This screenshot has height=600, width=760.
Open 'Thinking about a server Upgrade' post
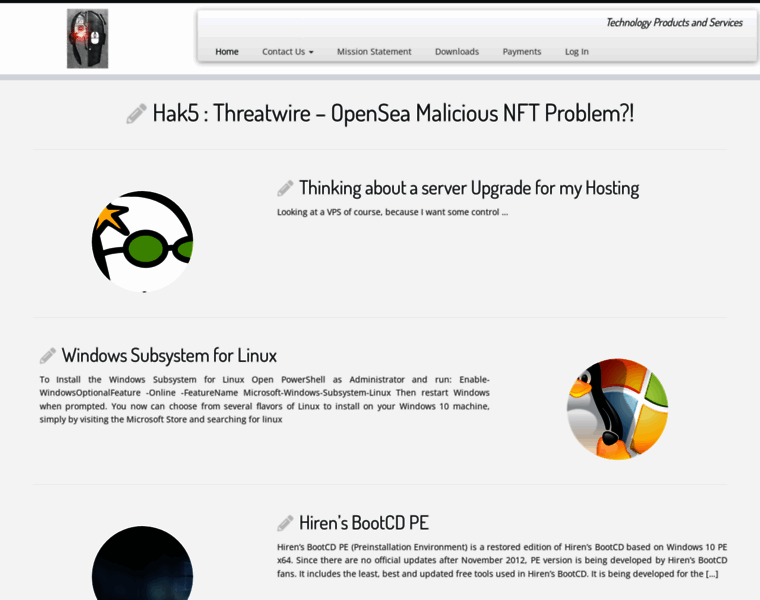pyautogui.click(x=469, y=188)
